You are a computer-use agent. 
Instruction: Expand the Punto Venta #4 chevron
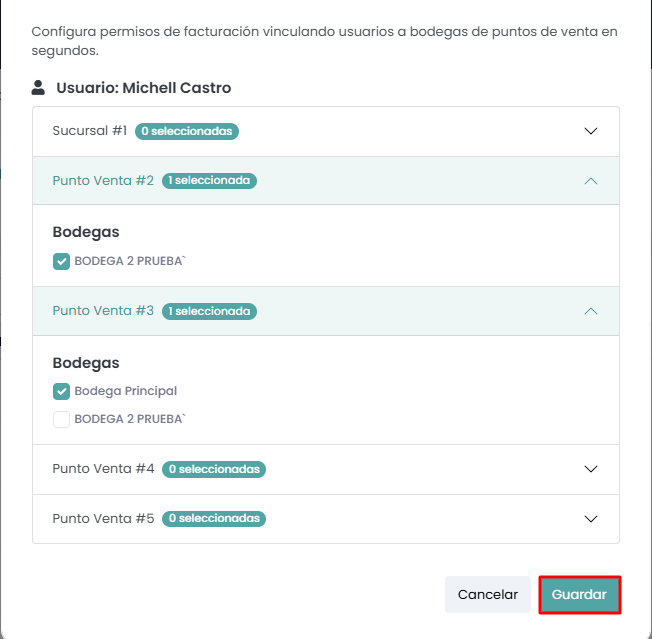590,469
